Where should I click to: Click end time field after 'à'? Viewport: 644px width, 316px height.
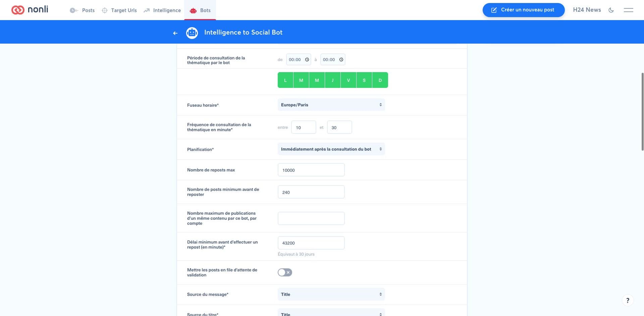coord(333,59)
